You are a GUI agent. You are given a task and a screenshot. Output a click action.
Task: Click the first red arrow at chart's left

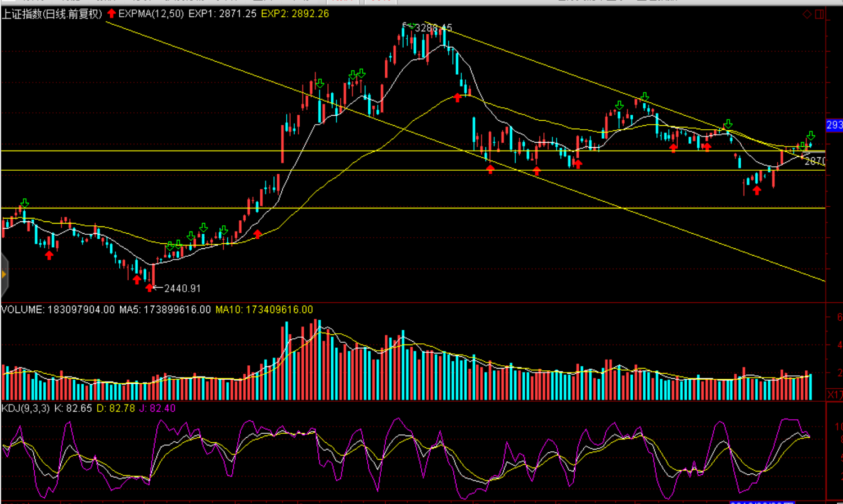point(49,255)
